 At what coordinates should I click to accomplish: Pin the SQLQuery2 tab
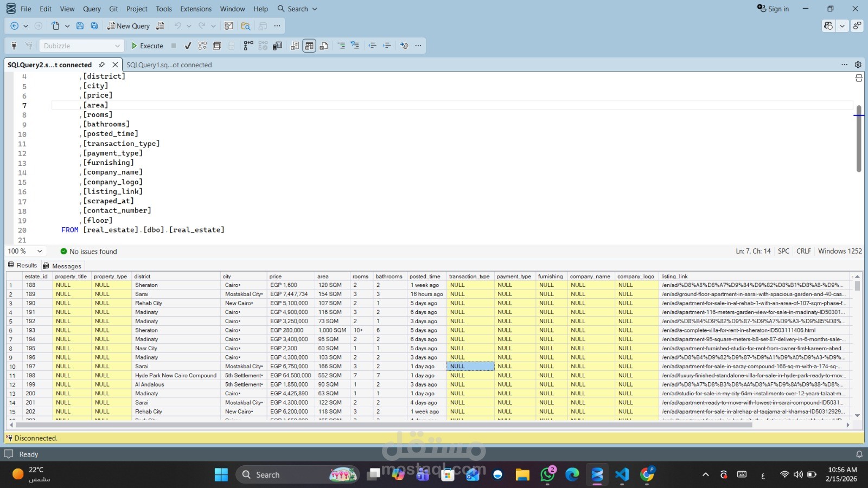click(x=101, y=65)
